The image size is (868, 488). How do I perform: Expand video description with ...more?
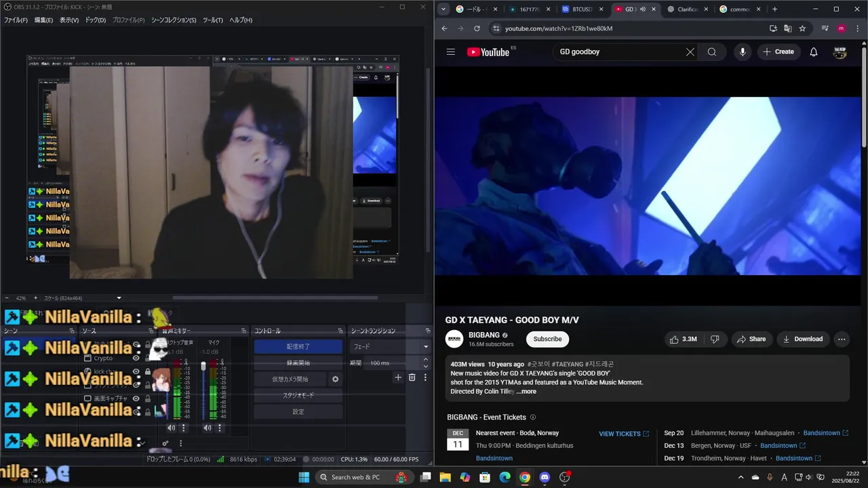526,392
